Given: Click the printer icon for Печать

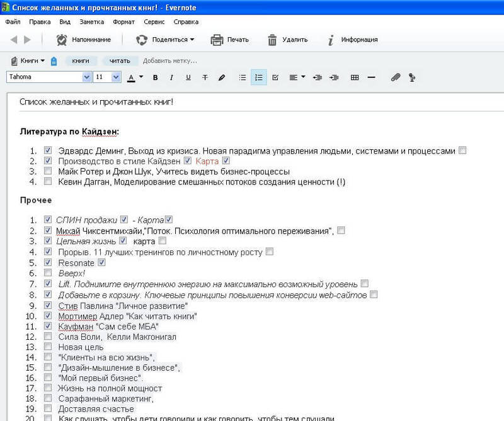Looking at the screenshot, I should [217, 40].
